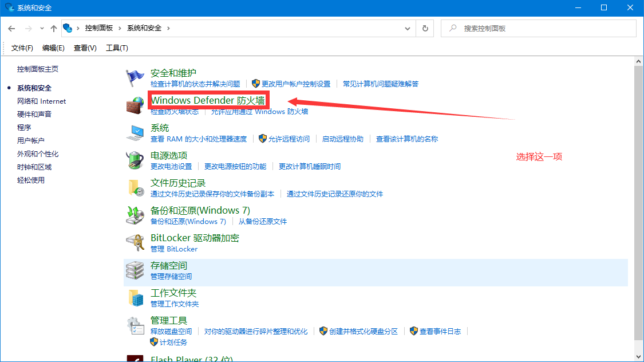Click the Storage Spaces drives icon
This screenshot has width=644, height=362.
(x=135, y=270)
